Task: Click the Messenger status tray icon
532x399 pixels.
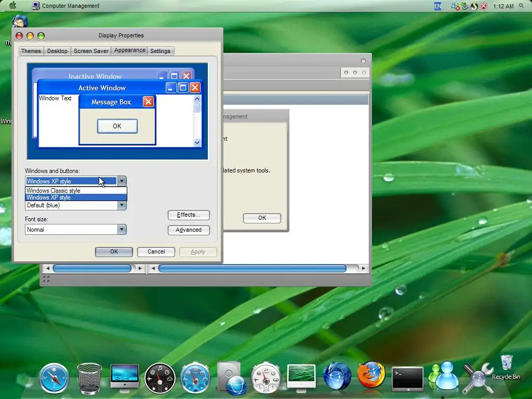Action: coord(455,6)
